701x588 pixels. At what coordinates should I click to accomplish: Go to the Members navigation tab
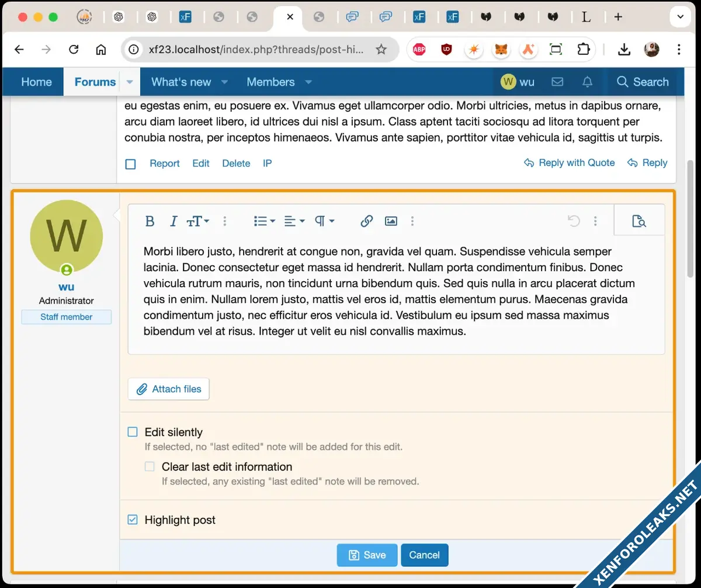(270, 82)
